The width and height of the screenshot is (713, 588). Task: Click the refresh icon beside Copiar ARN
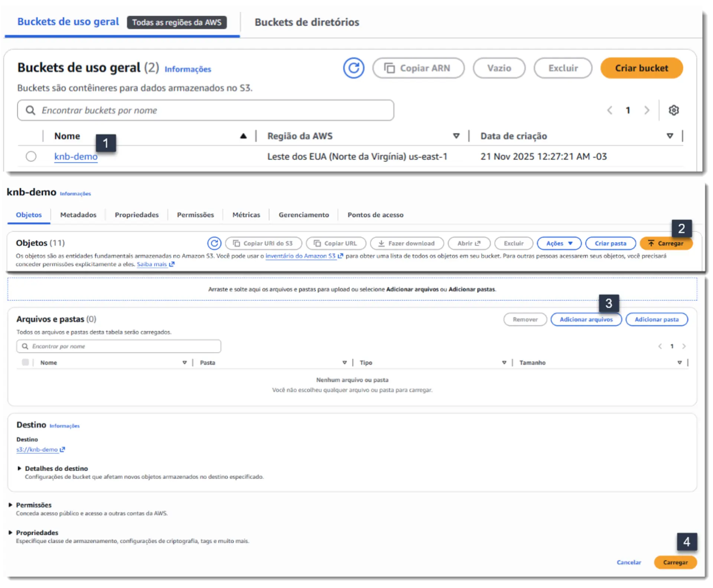pos(354,68)
